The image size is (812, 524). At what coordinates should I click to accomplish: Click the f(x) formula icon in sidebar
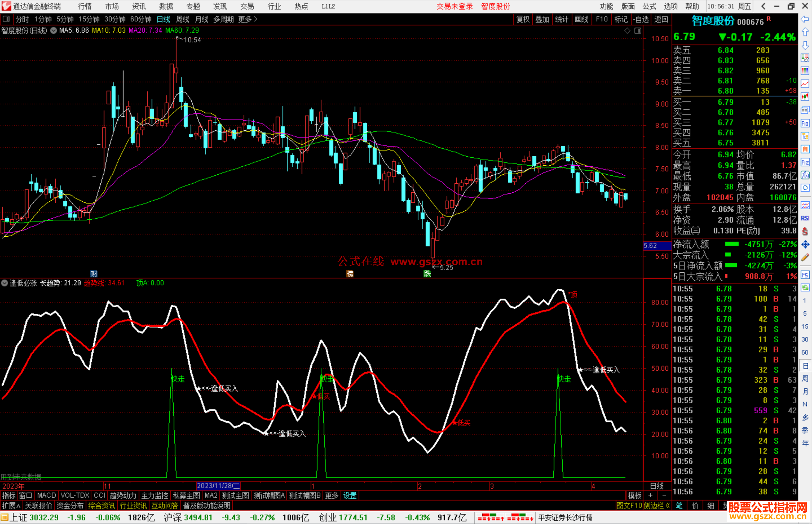[805, 175]
